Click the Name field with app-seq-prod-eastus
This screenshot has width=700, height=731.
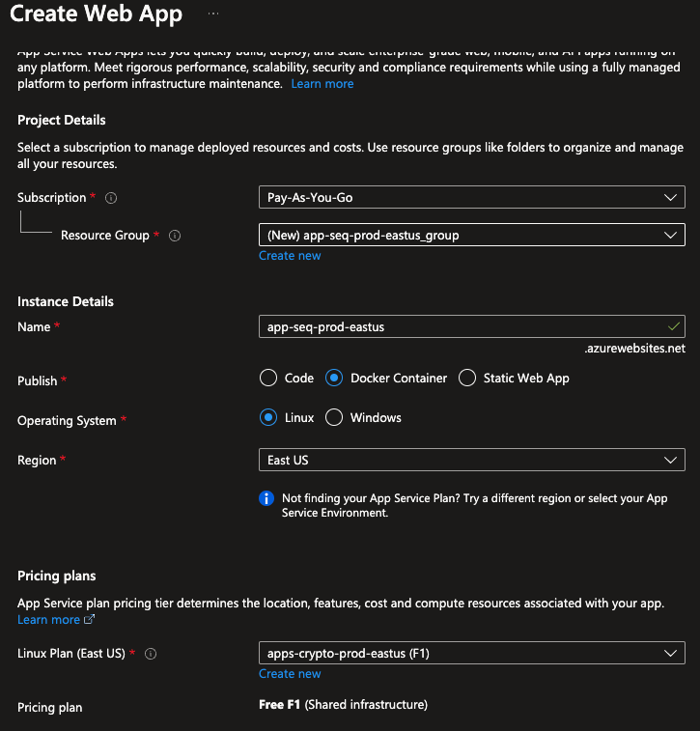pyautogui.click(x=472, y=326)
